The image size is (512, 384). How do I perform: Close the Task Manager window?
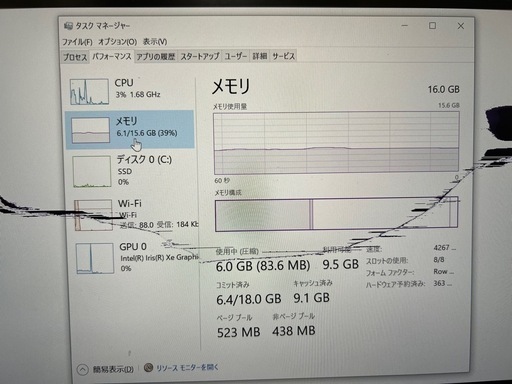tap(461, 26)
